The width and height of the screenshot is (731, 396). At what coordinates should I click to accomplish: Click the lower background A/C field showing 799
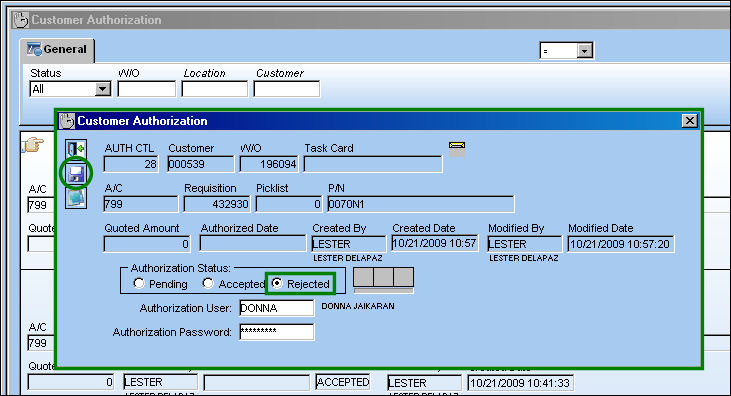point(41,343)
